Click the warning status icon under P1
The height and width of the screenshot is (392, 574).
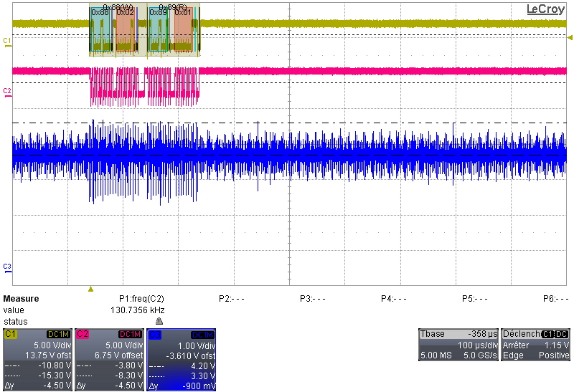159,322
